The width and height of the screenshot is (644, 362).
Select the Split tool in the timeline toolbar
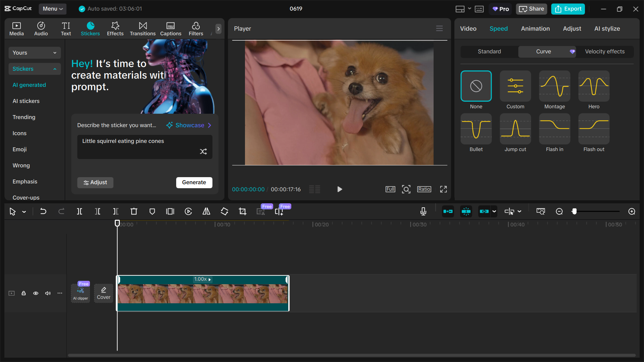click(x=80, y=211)
